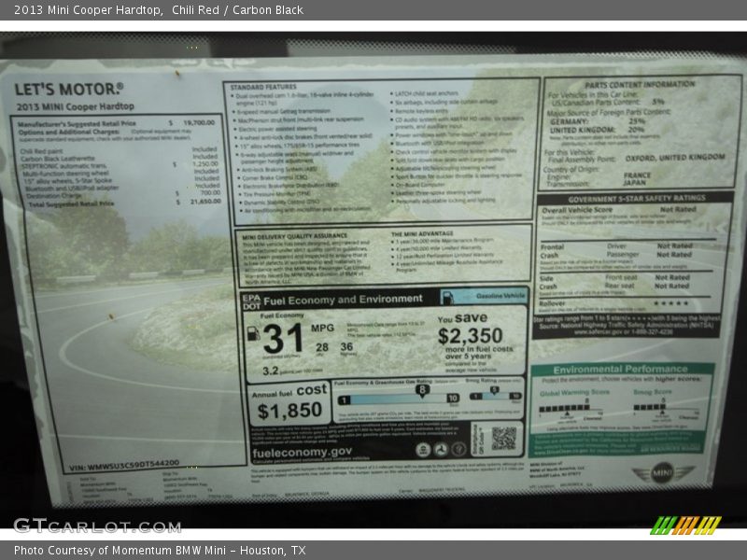Click the LATCH child seat anchors feature
747x560 pixels.
point(427,93)
